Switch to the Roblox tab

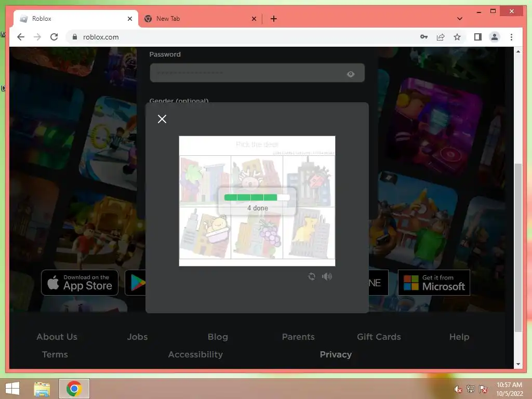point(76,19)
